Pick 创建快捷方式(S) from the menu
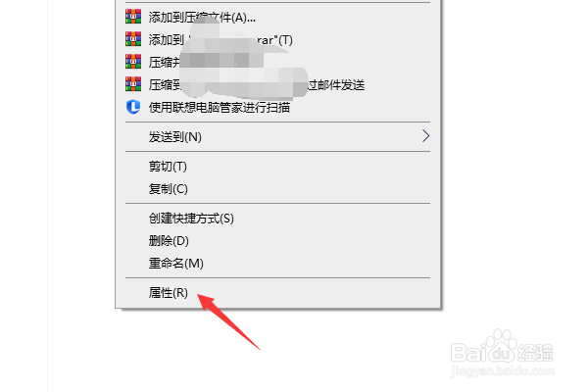This screenshot has width=588, height=392. 277,218
